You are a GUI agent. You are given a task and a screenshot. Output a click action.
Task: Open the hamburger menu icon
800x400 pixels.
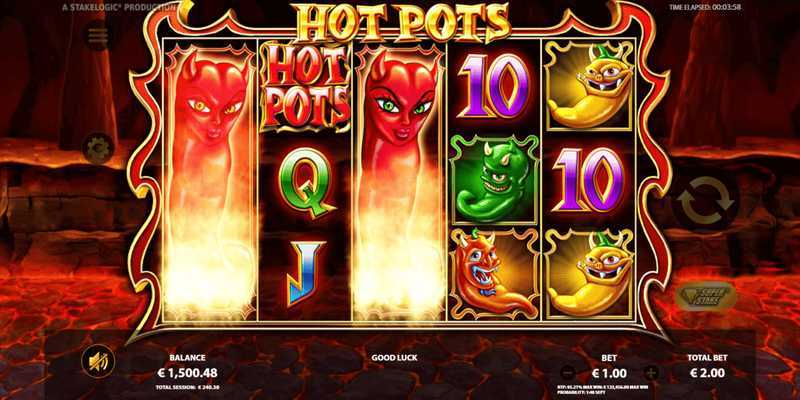coord(97,35)
